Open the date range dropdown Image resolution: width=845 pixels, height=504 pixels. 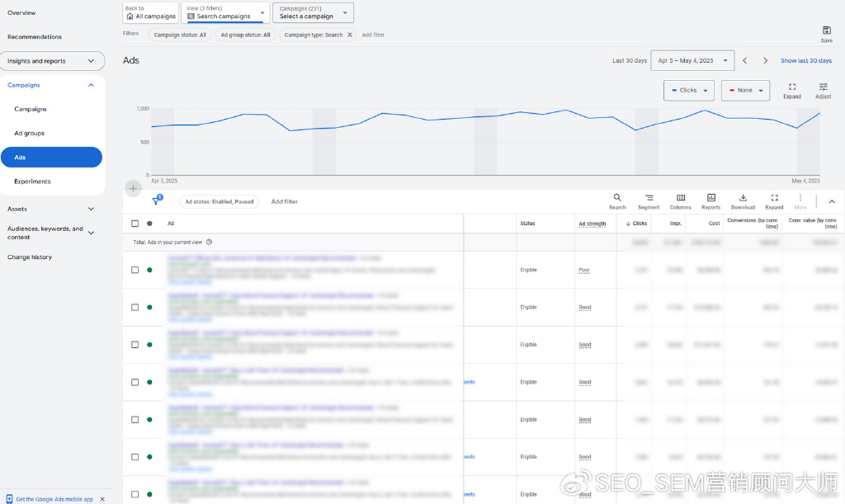pyautogui.click(x=692, y=61)
